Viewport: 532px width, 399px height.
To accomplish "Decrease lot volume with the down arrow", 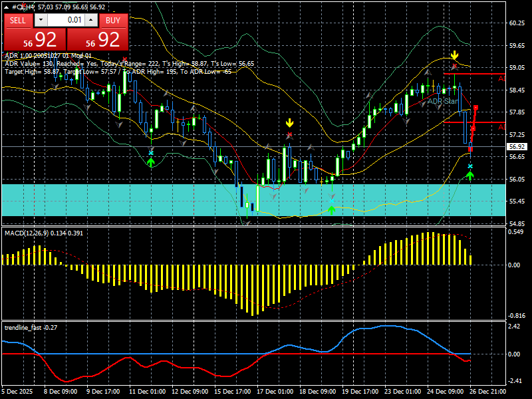I will (41, 20).
